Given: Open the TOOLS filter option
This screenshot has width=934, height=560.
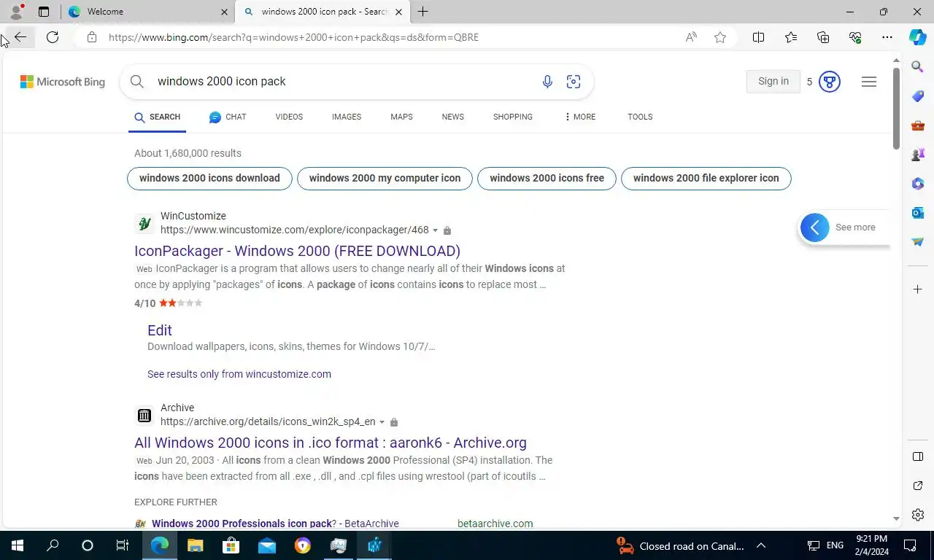Looking at the screenshot, I should coord(640,117).
